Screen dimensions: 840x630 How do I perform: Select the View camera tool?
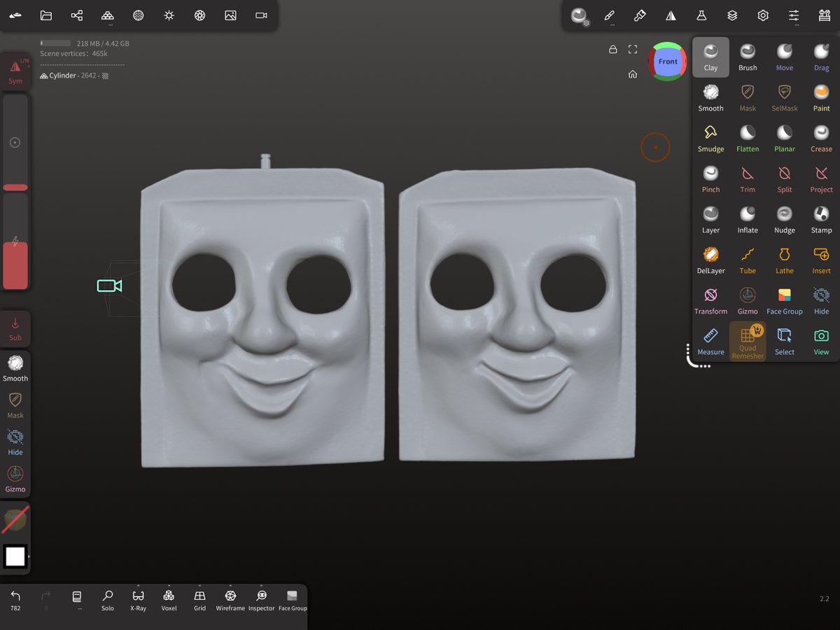click(x=822, y=341)
